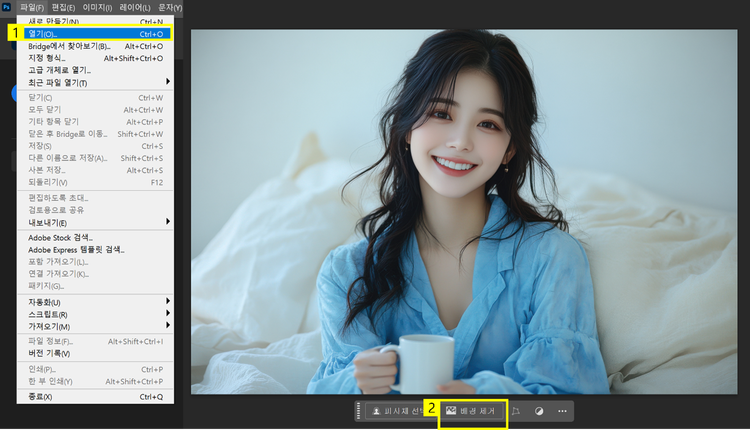The width and height of the screenshot is (750, 430).
Task: Choose 되돌리기(V) menu item
Action: [x=95, y=182]
